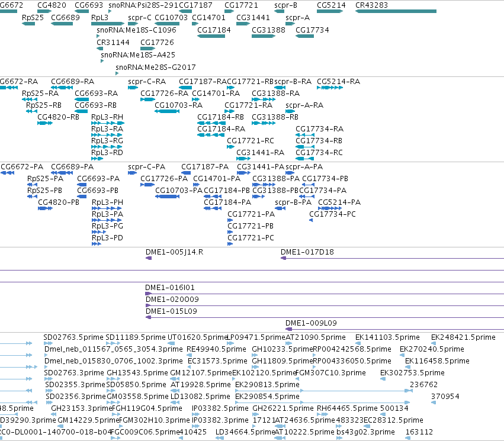The height and width of the screenshot is (441, 504).
Task: Click snoRNA:Me18S-C1096 label
Action: coord(137,30)
